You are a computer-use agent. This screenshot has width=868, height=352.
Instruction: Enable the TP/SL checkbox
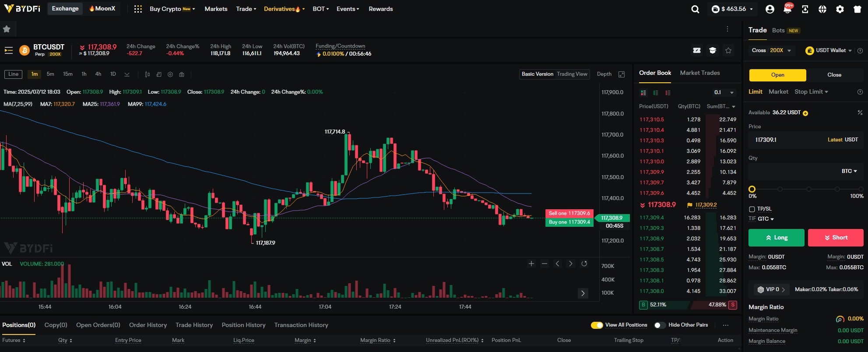tap(752, 209)
